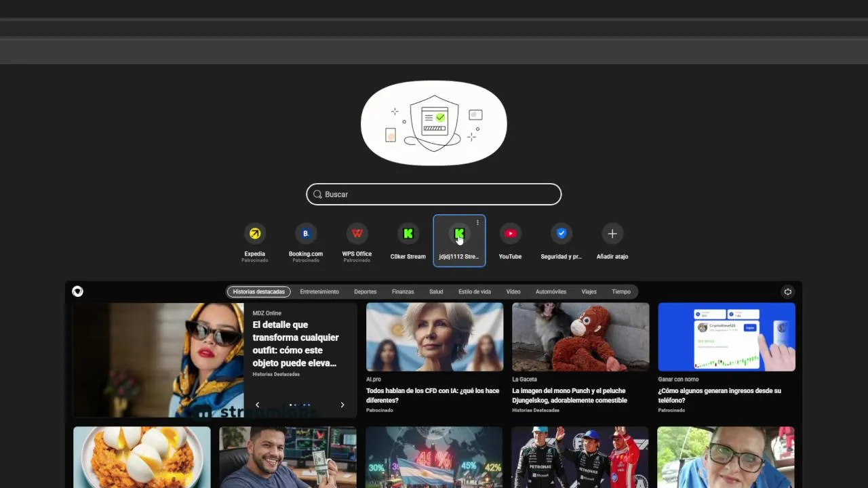Click the news feed logo icon

coord(77,291)
